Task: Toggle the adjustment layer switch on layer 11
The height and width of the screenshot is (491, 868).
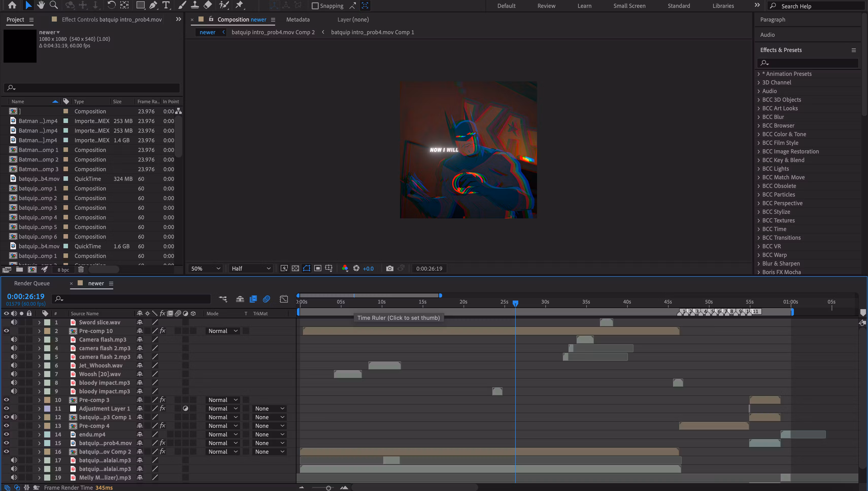Action: click(185, 408)
